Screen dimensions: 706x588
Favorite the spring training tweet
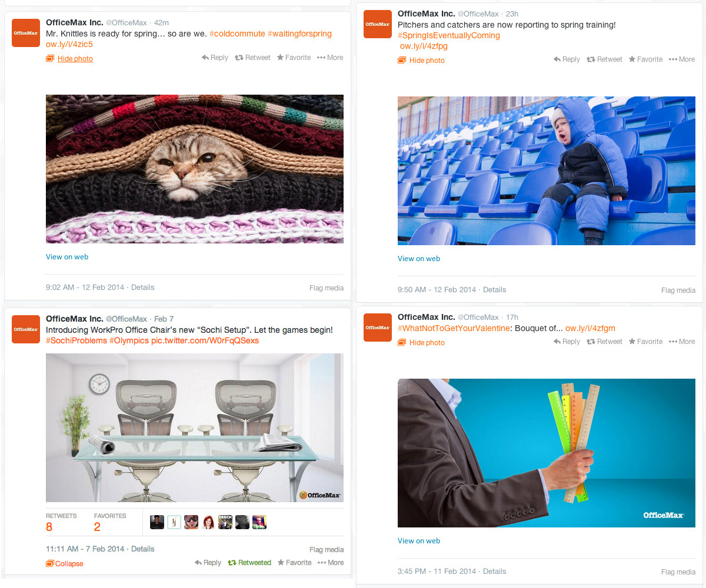645,59
